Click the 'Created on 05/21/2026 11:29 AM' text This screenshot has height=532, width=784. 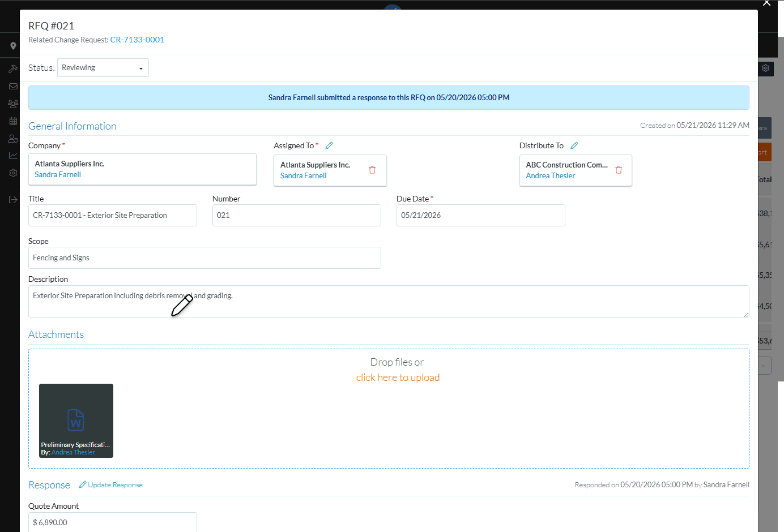[x=694, y=125]
